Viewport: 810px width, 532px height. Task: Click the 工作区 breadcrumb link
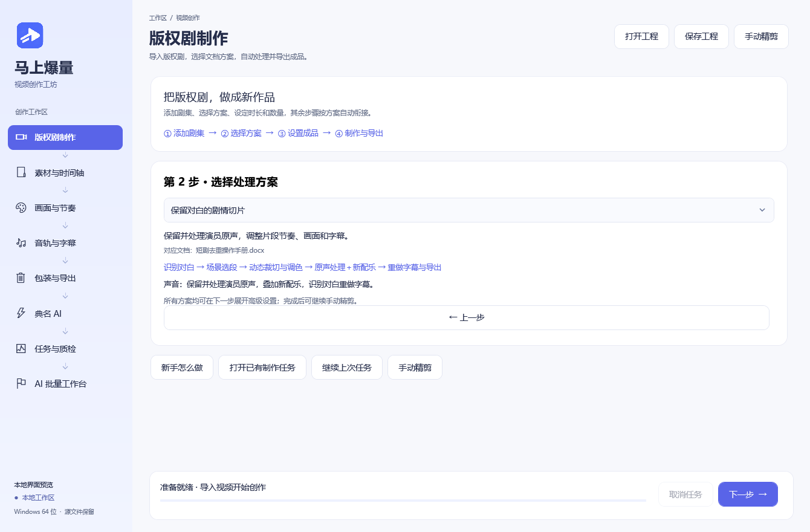click(x=158, y=18)
